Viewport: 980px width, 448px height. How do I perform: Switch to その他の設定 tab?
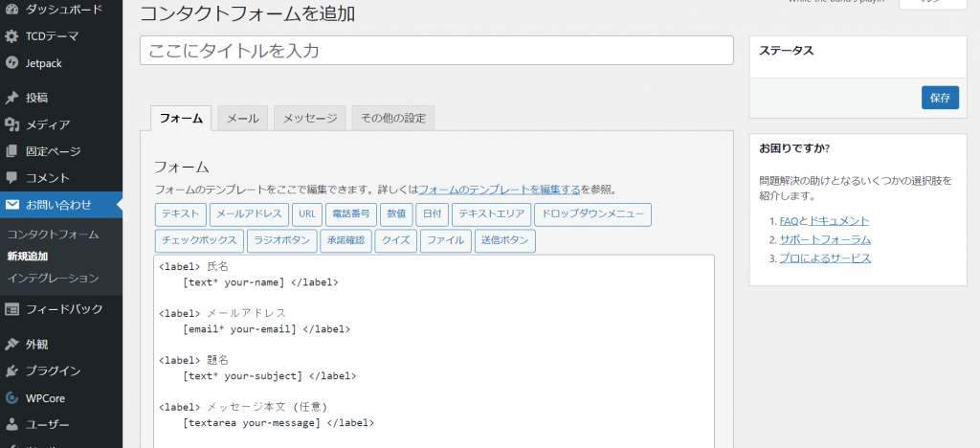[x=393, y=118]
